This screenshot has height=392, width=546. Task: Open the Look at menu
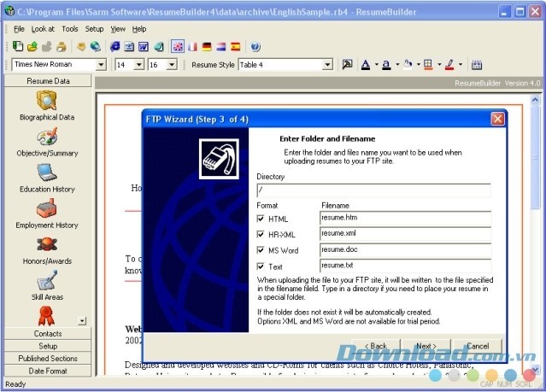pos(43,28)
